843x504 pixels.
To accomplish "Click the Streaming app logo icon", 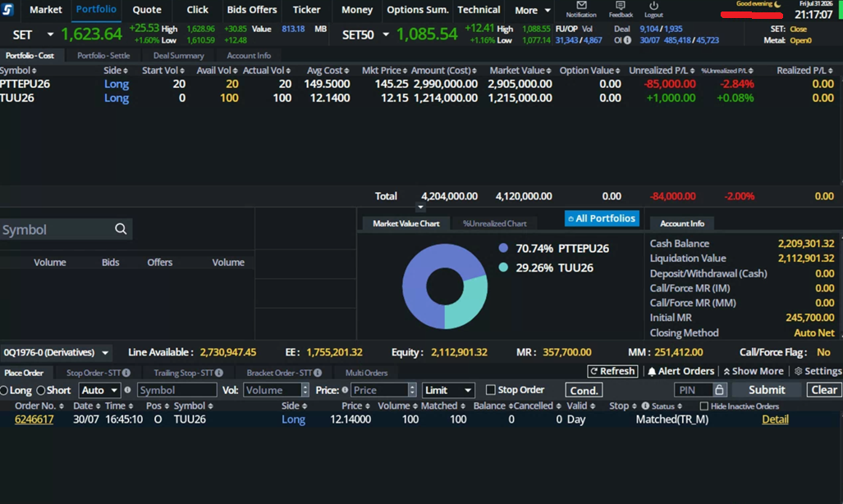I will click(7, 9).
